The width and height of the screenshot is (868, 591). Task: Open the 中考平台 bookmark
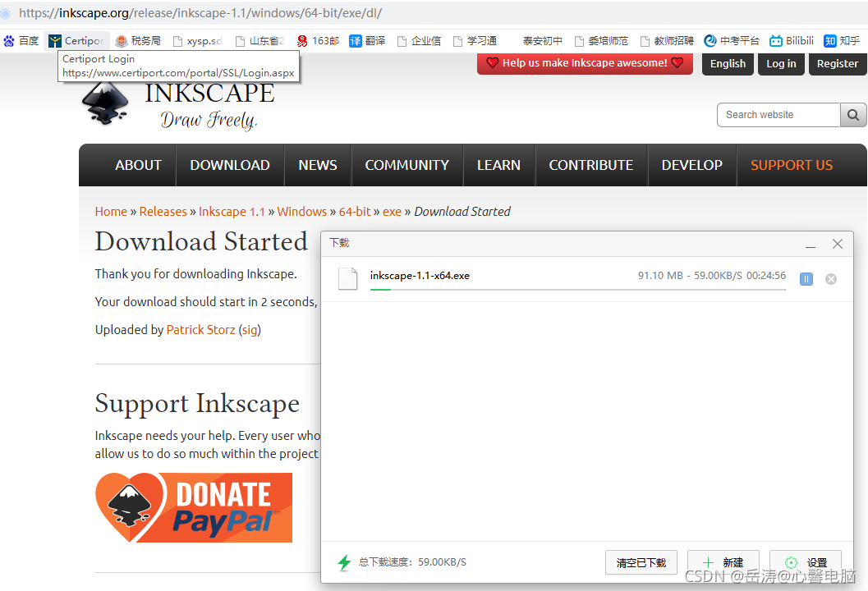pyautogui.click(x=731, y=40)
